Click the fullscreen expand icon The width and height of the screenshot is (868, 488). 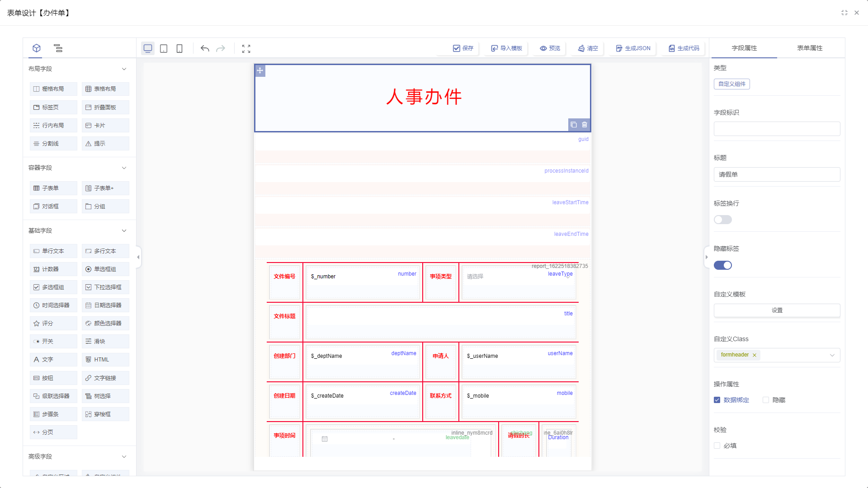246,48
